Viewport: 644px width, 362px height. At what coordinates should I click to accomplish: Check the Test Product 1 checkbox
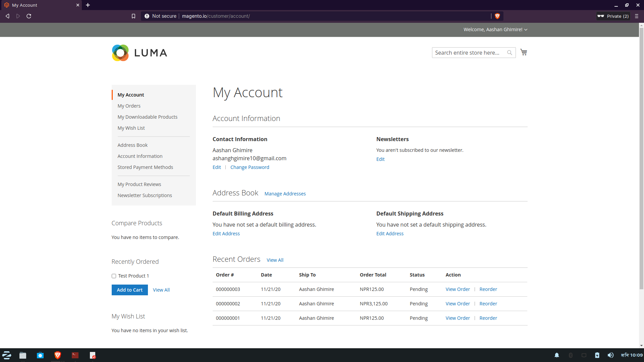pos(114,276)
